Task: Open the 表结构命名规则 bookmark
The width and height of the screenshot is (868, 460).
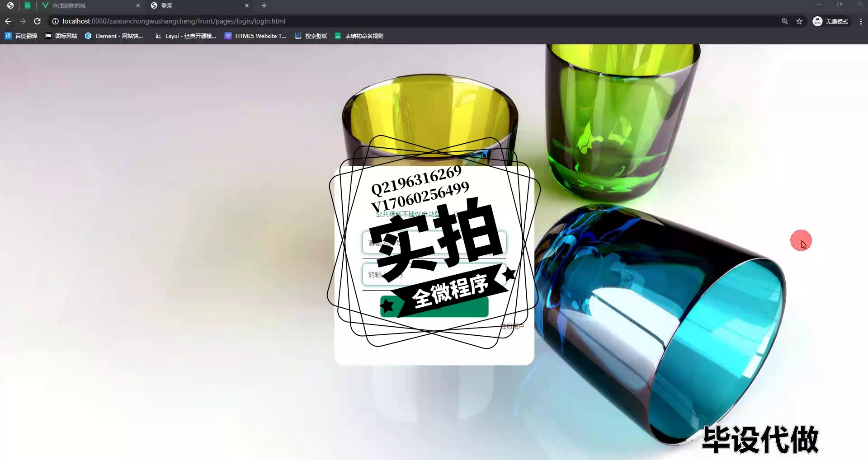Action: [359, 36]
